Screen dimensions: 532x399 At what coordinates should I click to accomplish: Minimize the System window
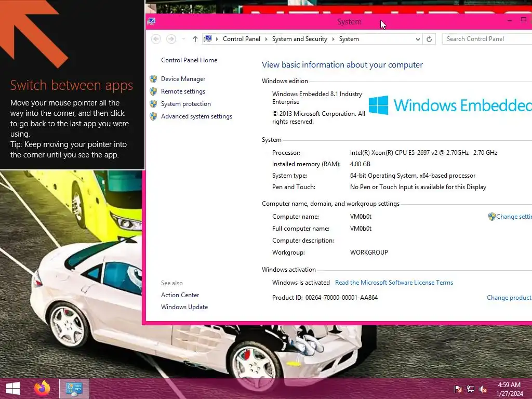tap(510, 21)
